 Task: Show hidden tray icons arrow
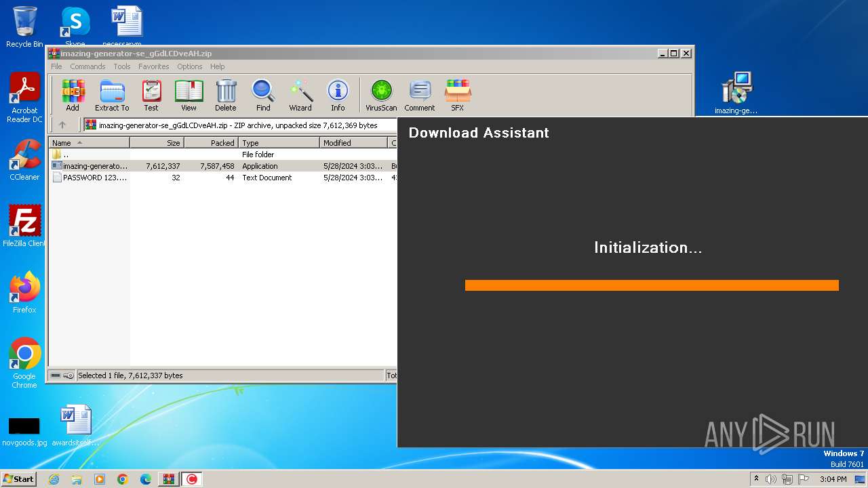pos(756,479)
